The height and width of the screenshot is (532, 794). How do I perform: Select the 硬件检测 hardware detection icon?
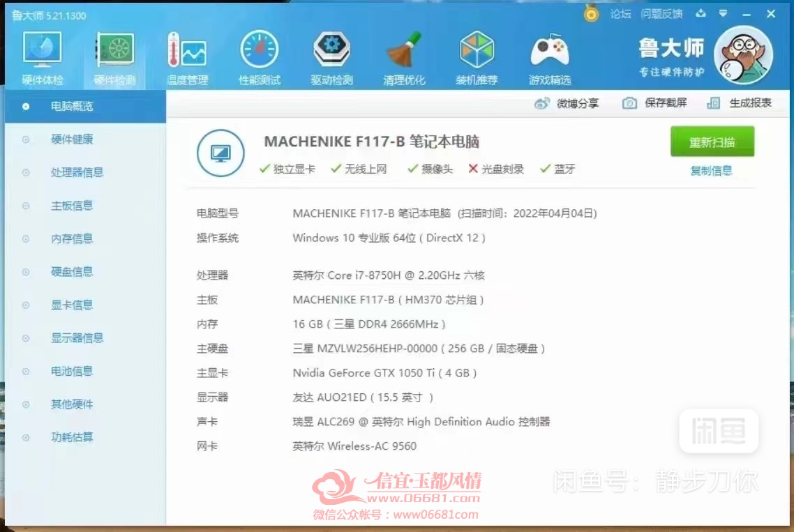coord(115,58)
